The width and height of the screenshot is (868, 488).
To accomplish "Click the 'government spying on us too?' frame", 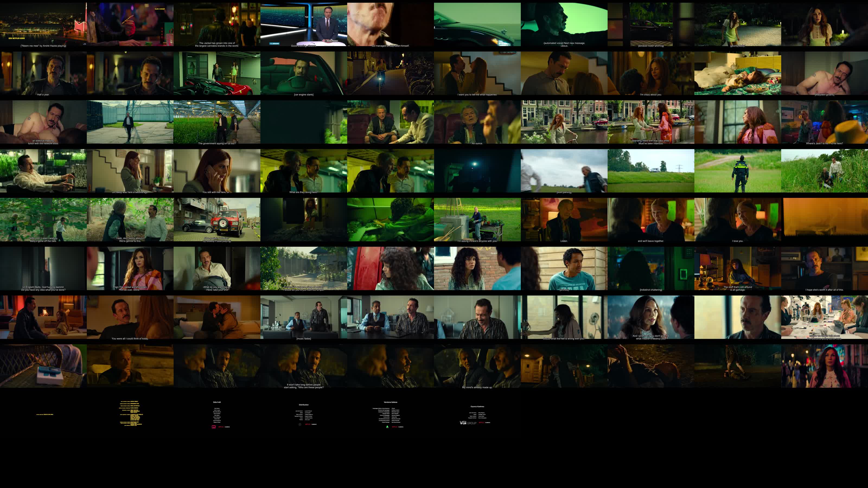I will pos(217,122).
